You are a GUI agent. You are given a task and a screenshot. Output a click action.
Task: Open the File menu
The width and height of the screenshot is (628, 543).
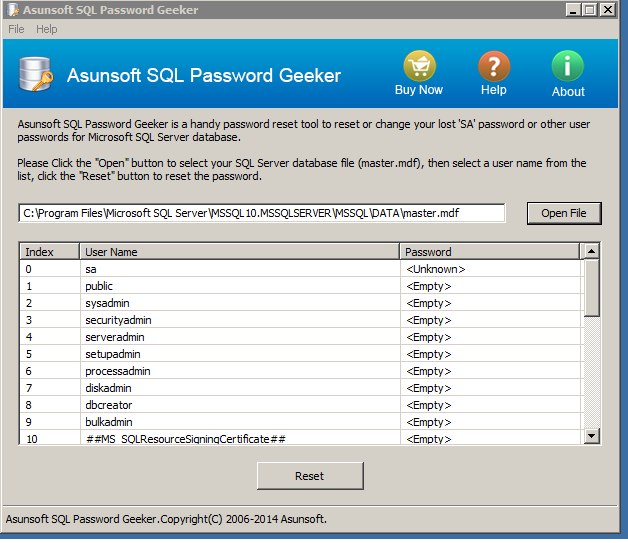[16, 29]
